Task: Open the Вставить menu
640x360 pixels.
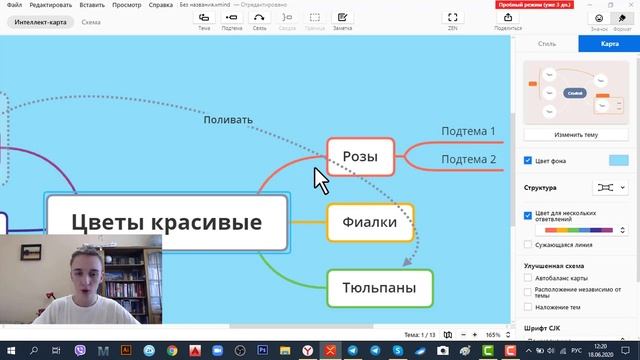Action: 92,5
